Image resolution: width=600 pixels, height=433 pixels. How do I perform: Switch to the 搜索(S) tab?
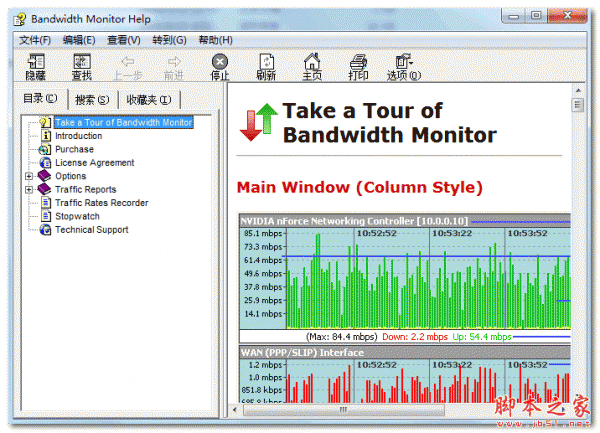click(92, 100)
